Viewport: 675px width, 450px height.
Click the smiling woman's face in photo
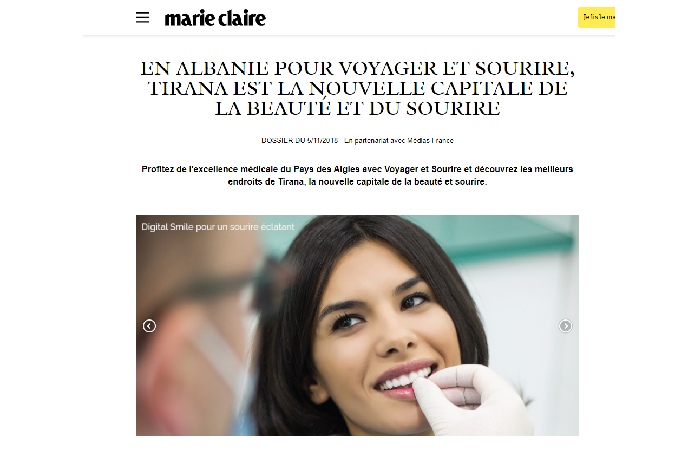pyautogui.click(x=379, y=327)
